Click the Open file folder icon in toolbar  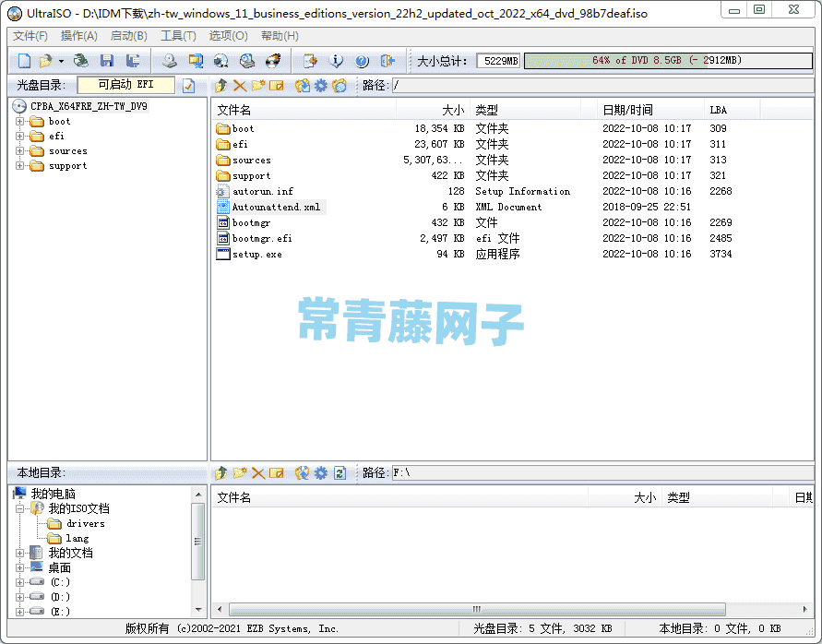pyautogui.click(x=45, y=61)
